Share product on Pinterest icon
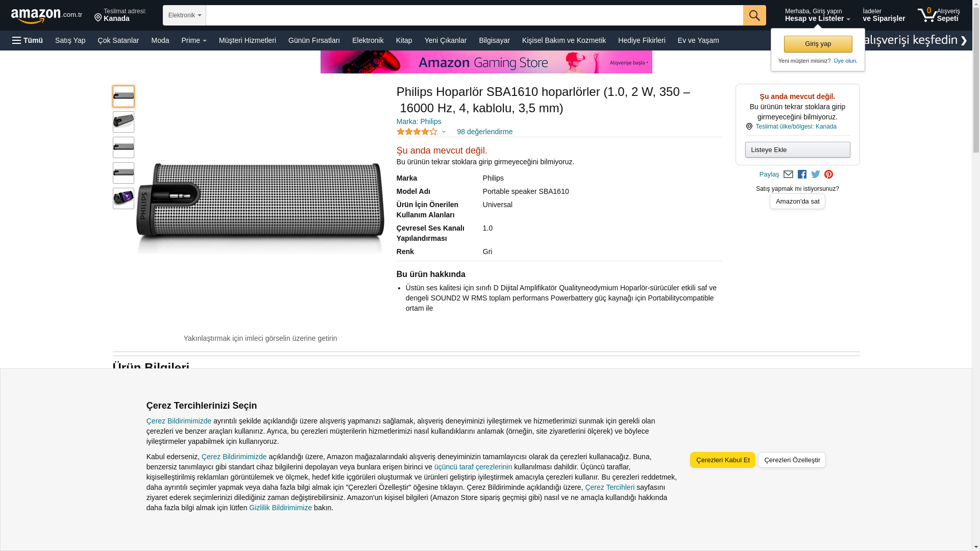The width and height of the screenshot is (980, 551). (828, 174)
